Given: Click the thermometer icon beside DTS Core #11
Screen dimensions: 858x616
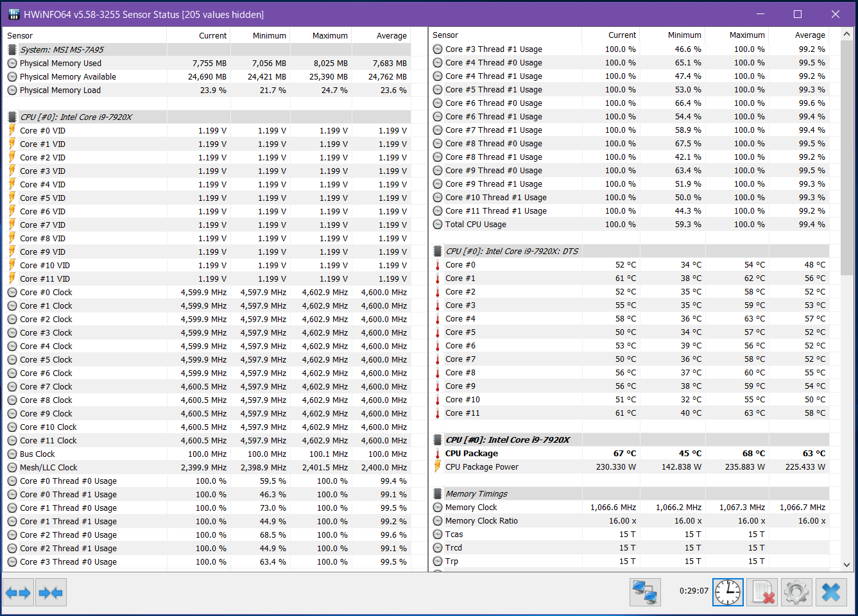Looking at the screenshot, I should (438, 413).
